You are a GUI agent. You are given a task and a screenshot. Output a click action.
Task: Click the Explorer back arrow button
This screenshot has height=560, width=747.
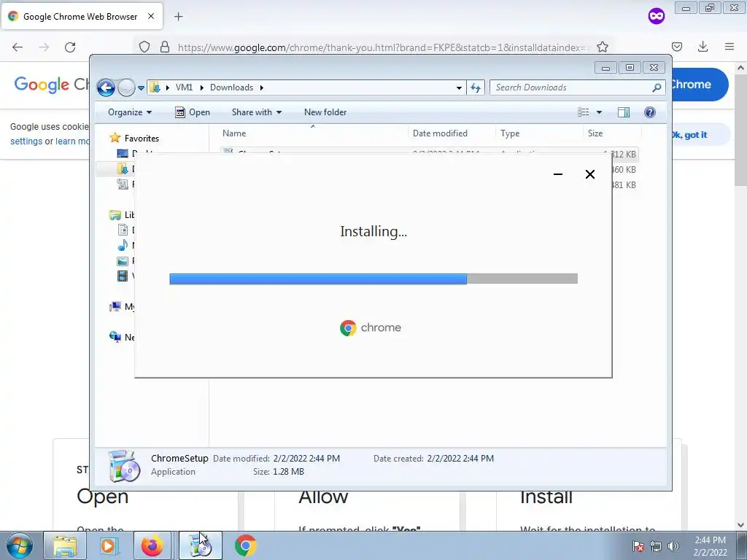pyautogui.click(x=106, y=87)
